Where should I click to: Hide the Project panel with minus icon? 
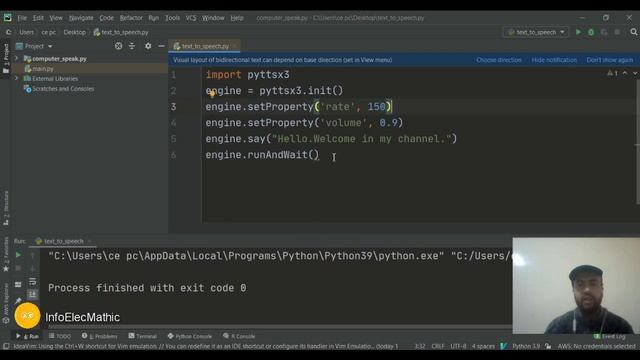[x=161, y=46]
